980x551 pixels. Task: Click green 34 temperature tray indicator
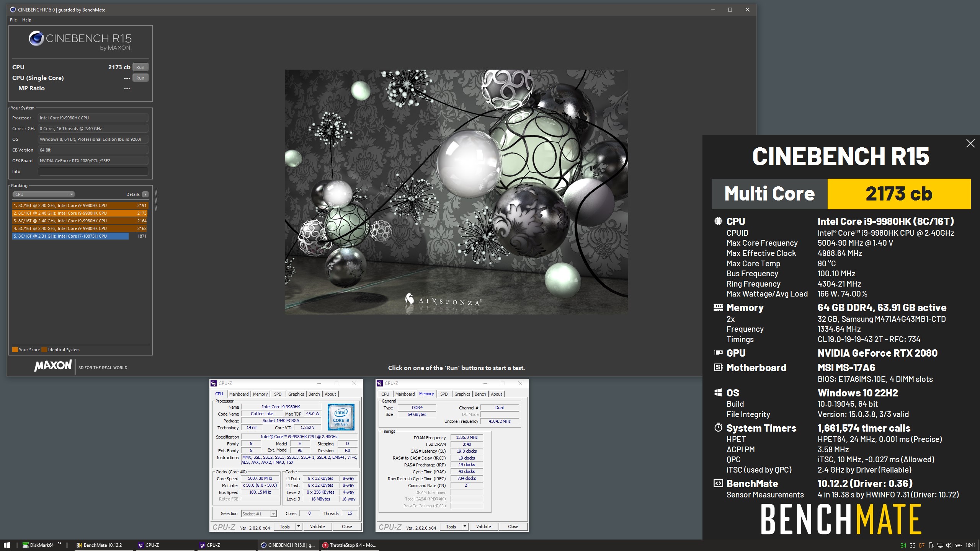point(903,546)
